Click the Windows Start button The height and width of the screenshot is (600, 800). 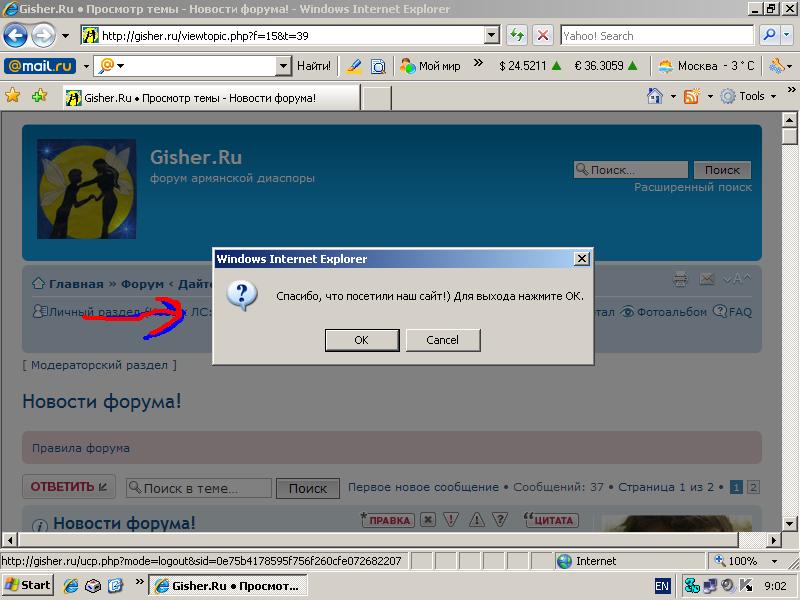(x=28, y=585)
